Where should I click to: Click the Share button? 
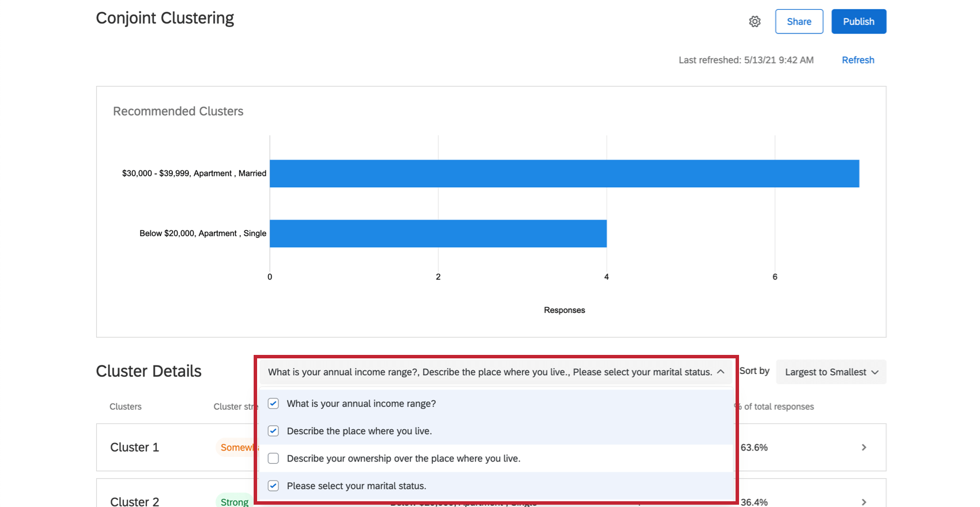click(799, 21)
